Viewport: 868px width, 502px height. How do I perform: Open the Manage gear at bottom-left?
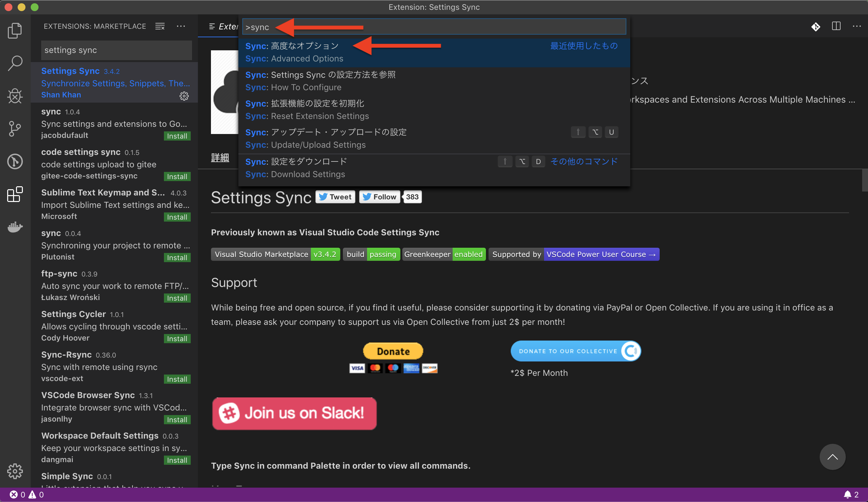(x=15, y=471)
